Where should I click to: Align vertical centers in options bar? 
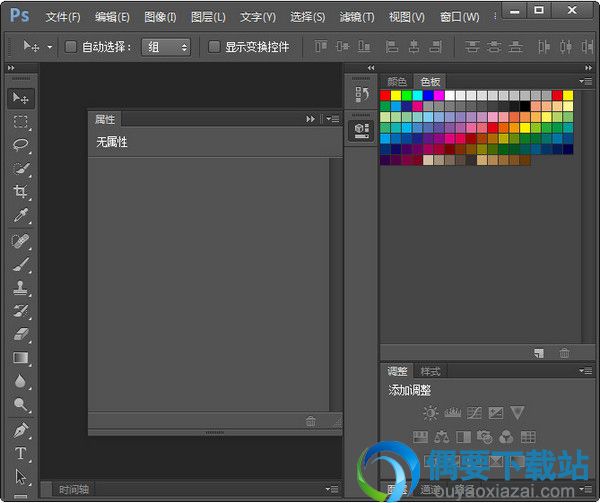342,47
